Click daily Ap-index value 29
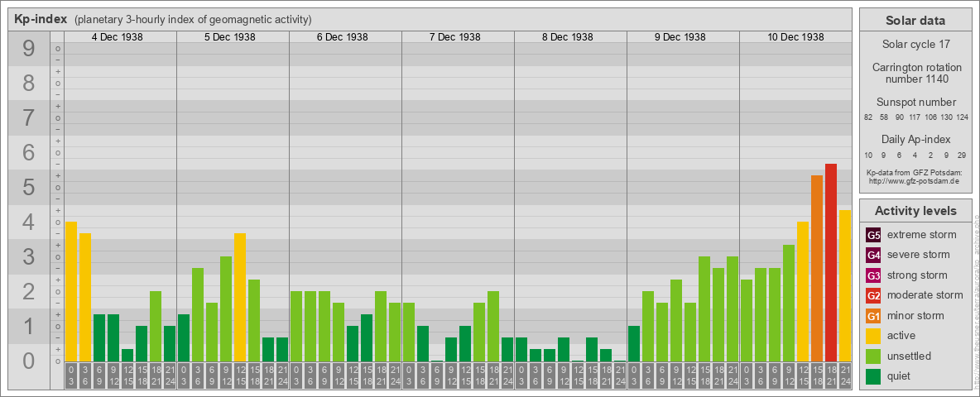Screen dimensions: 980x397 click(x=962, y=155)
